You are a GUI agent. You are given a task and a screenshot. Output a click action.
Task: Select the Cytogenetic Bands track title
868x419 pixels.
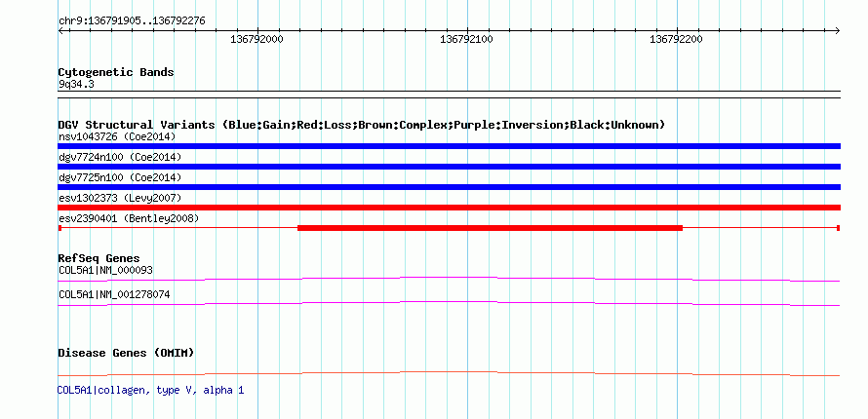116,72
